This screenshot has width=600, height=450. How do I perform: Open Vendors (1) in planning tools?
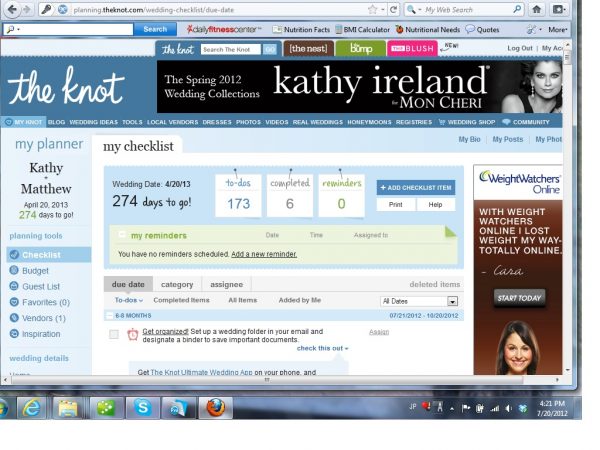38,318
